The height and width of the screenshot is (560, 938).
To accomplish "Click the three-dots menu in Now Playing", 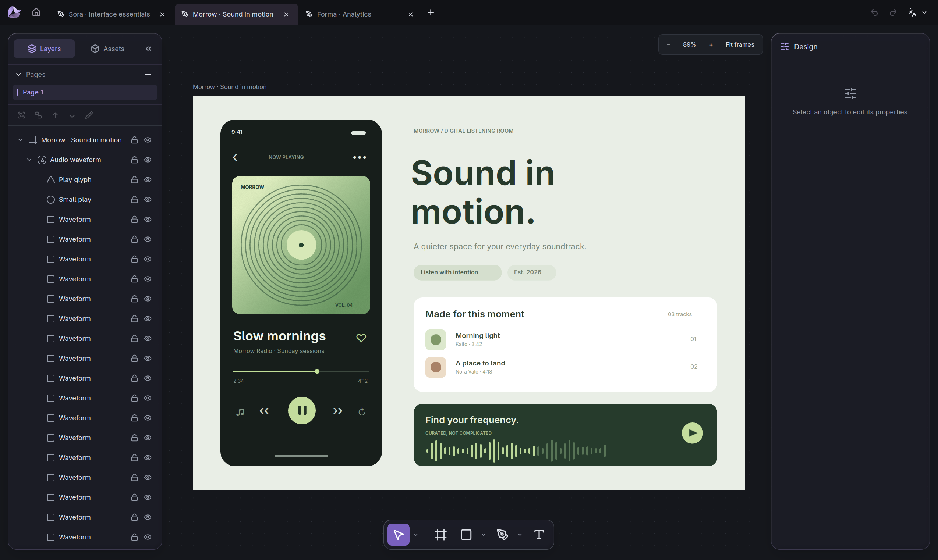I will [360, 157].
